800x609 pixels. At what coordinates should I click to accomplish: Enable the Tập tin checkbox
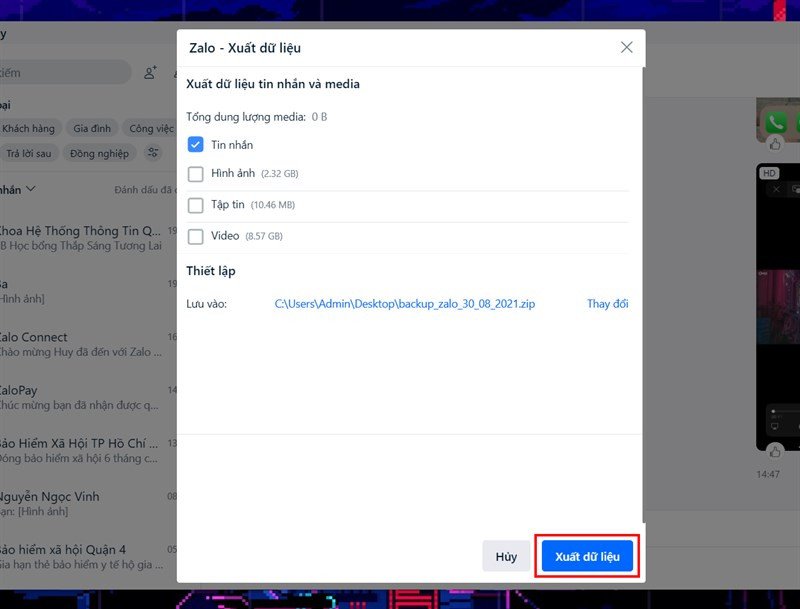(x=196, y=205)
